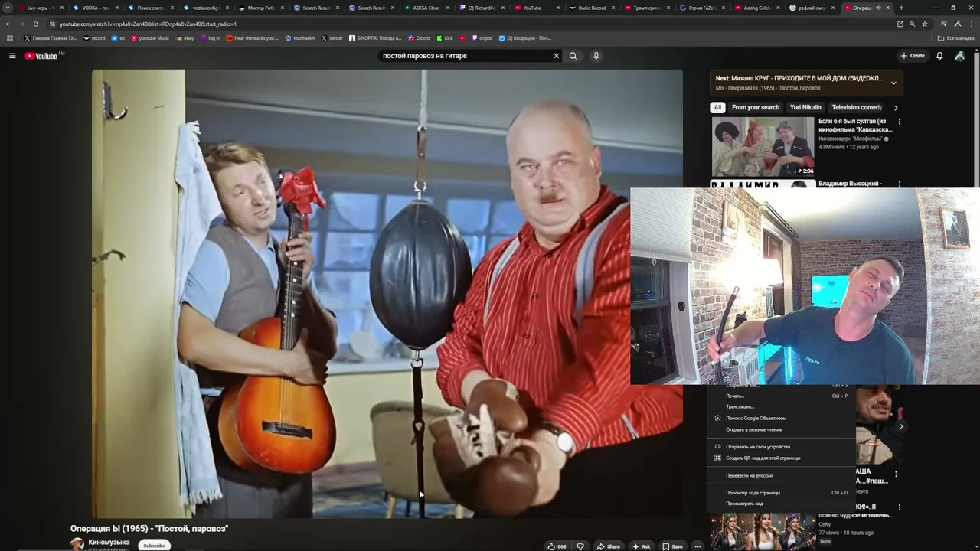Save the video to a playlist
The width and height of the screenshot is (980, 551).
673,546
